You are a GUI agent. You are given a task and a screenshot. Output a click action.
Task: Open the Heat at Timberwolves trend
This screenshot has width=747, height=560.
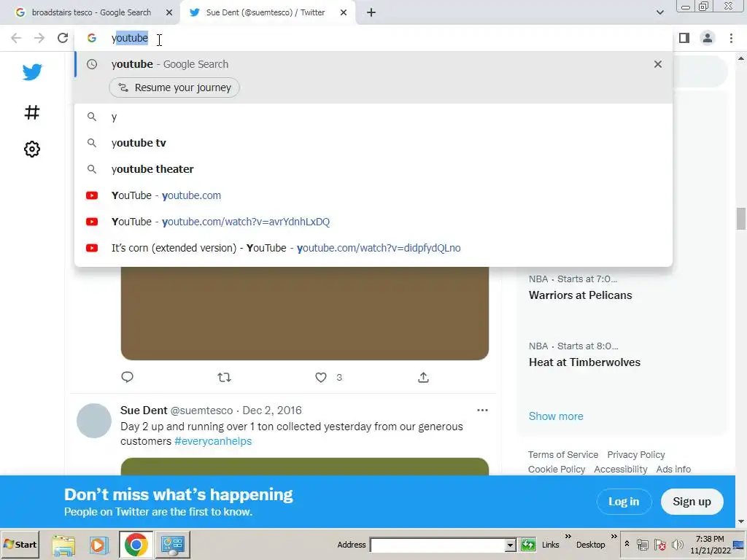coord(584,362)
